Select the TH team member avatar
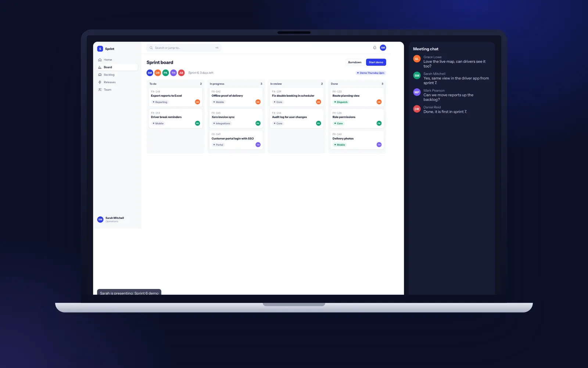 [x=173, y=73]
